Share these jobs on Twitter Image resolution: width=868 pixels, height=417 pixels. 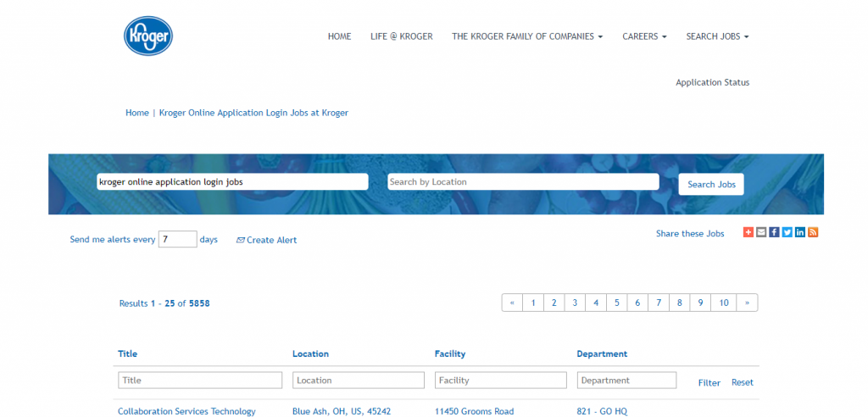pyautogui.click(x=787, y=232)
